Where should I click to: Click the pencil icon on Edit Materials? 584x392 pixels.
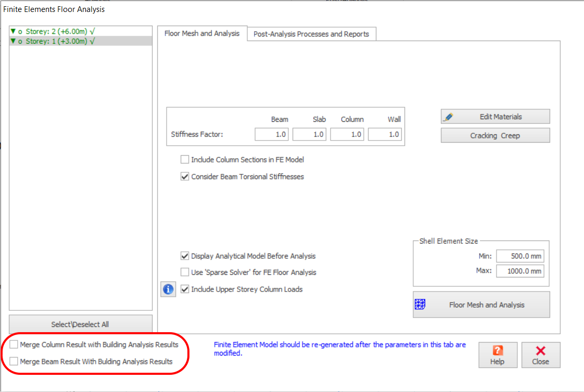click(x=449, y=117)
